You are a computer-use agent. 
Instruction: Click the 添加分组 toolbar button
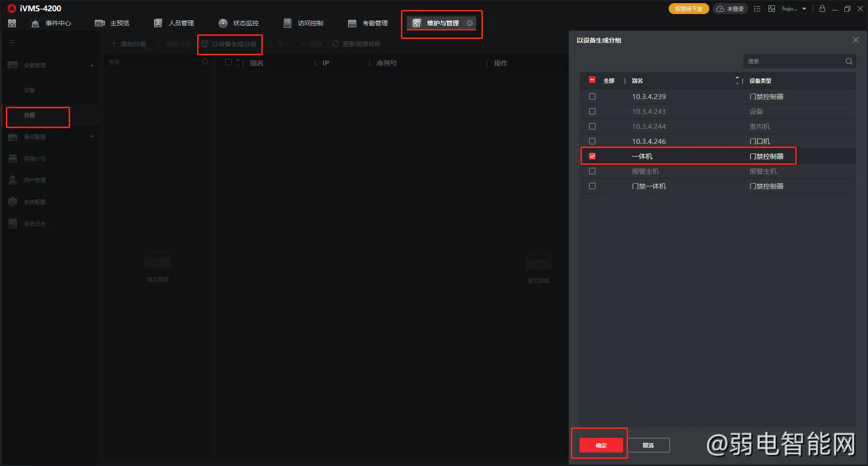click(128, 44)
